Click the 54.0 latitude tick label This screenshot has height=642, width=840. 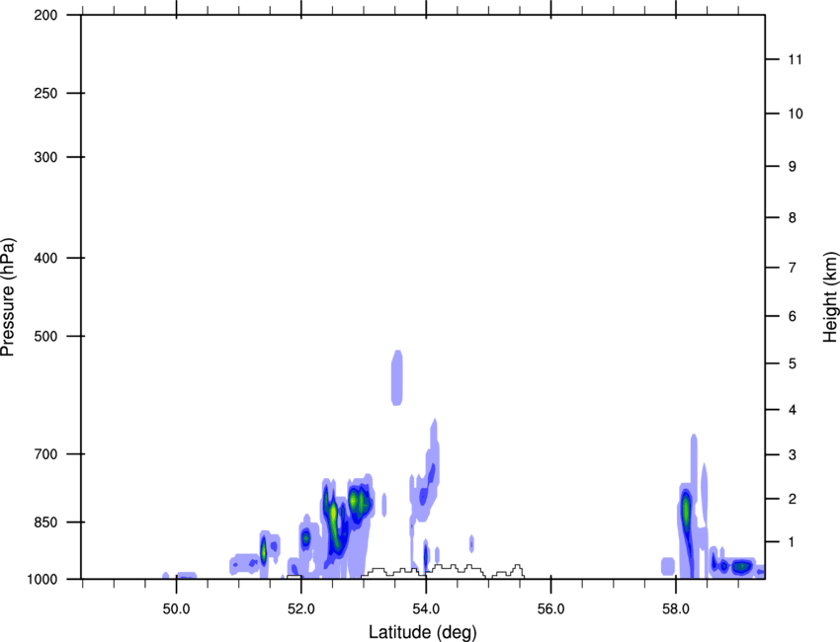coord(426,609)
